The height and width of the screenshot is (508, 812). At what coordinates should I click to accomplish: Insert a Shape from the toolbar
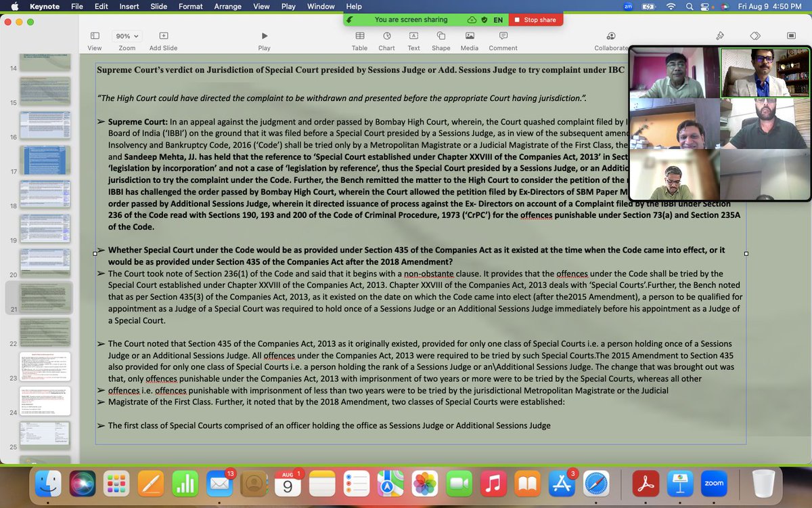tap(441, 41)
